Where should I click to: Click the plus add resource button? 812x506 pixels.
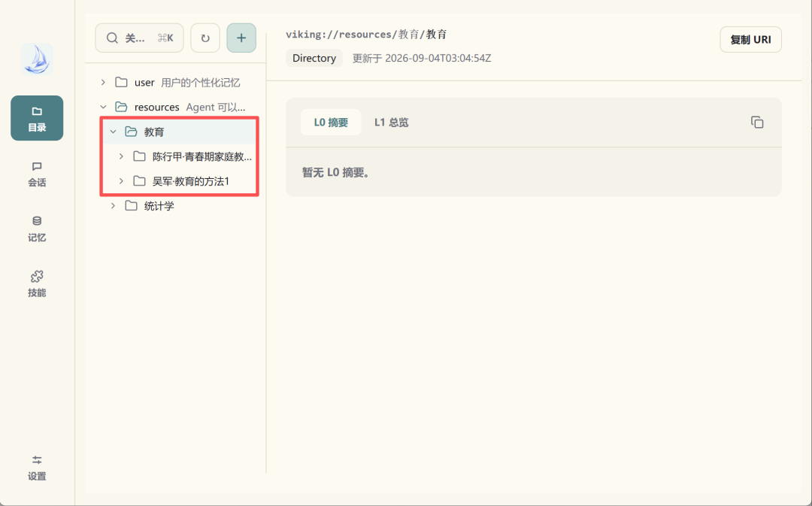(x=241, y=38)
